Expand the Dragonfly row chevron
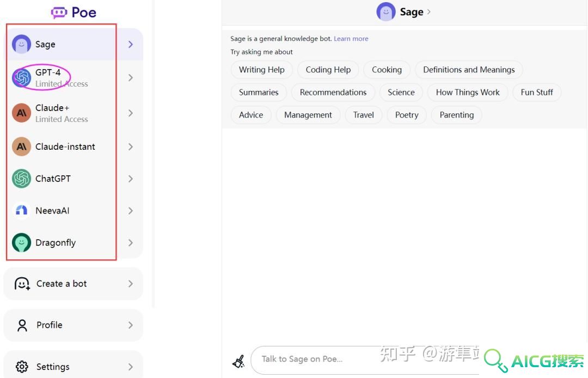 [x=131, y=242]
